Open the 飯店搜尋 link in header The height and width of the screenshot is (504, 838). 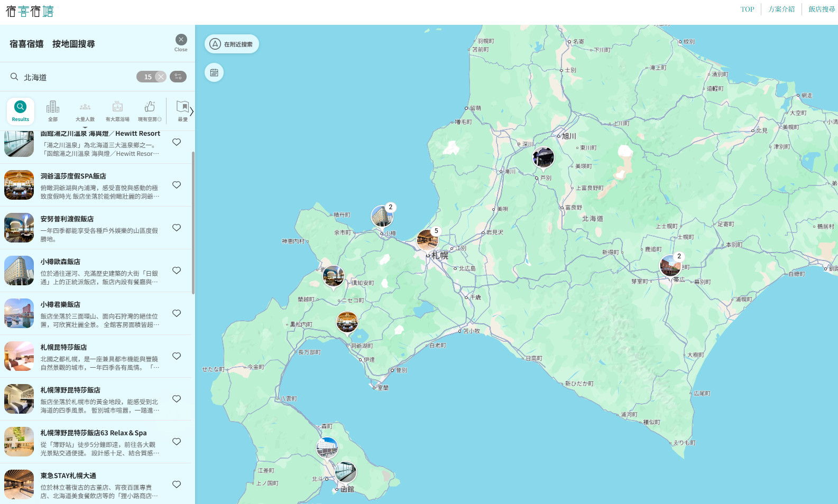[x=822, y=9]
